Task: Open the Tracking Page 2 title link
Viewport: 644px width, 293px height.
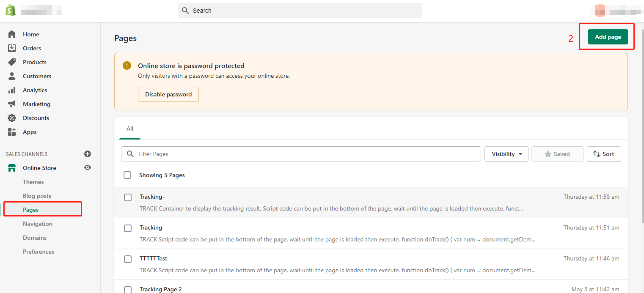Action: [x=161, y=289]
